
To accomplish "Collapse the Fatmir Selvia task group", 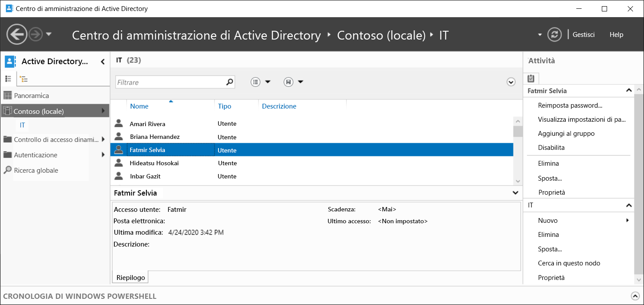I will point(628,91).
